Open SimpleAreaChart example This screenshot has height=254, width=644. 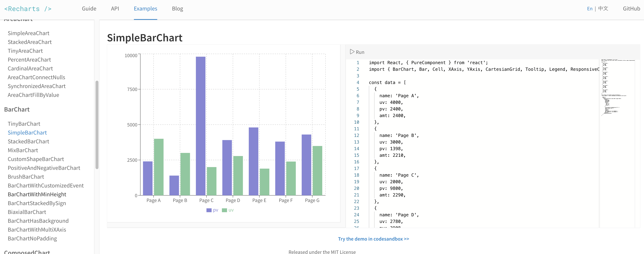28,33
